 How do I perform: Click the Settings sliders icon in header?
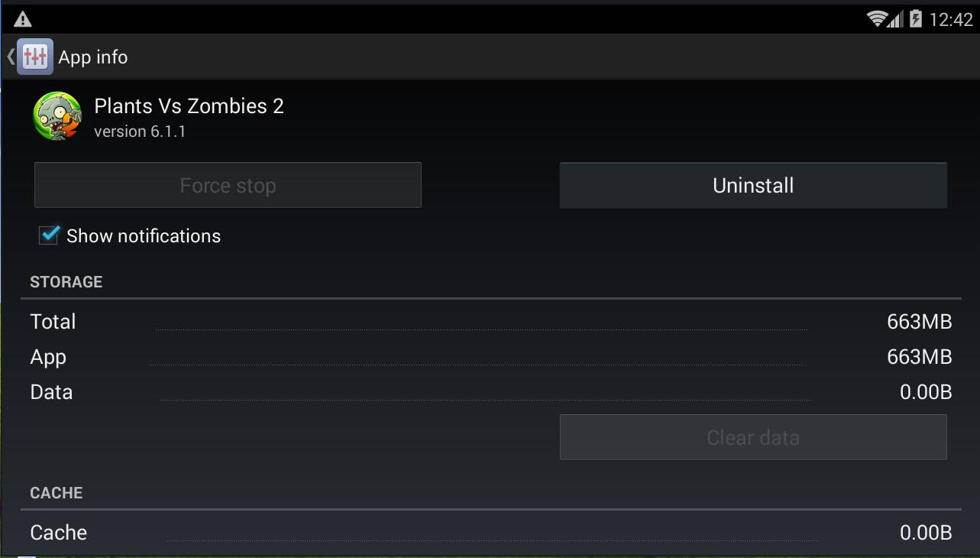[x=35, y=57]
